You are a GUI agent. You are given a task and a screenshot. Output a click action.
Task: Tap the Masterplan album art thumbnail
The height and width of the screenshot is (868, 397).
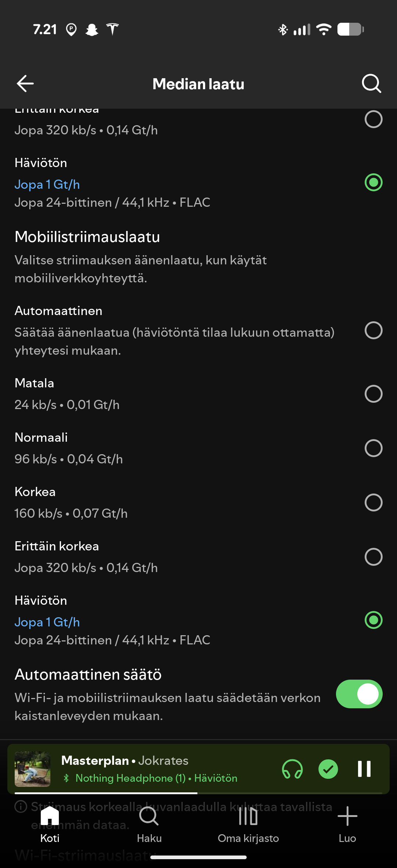click(32, 769)
